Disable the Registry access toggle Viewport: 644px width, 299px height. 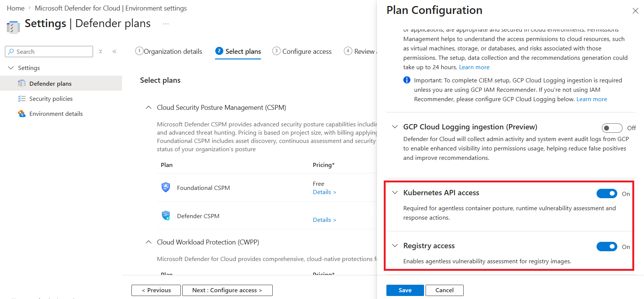point(607,247)
